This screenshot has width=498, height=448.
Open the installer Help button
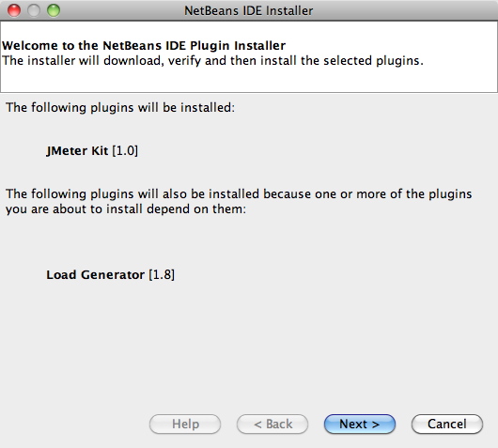185,424
